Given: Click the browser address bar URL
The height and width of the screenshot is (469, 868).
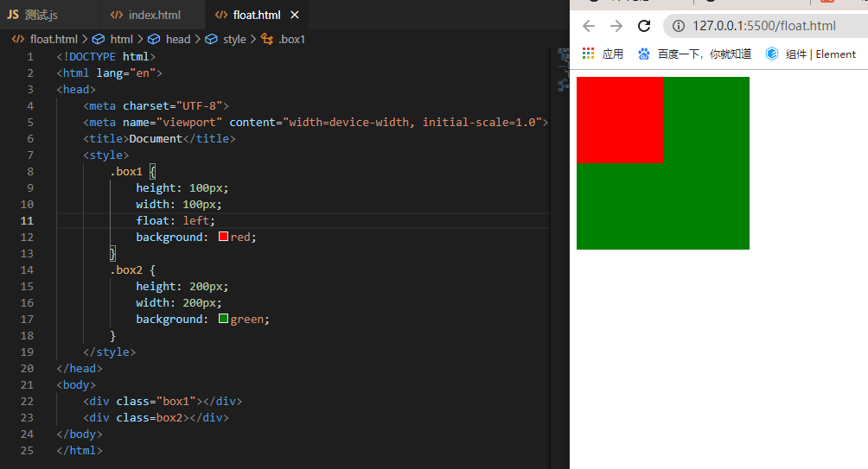Looking at the screenshot, I should tap(763, 26).
